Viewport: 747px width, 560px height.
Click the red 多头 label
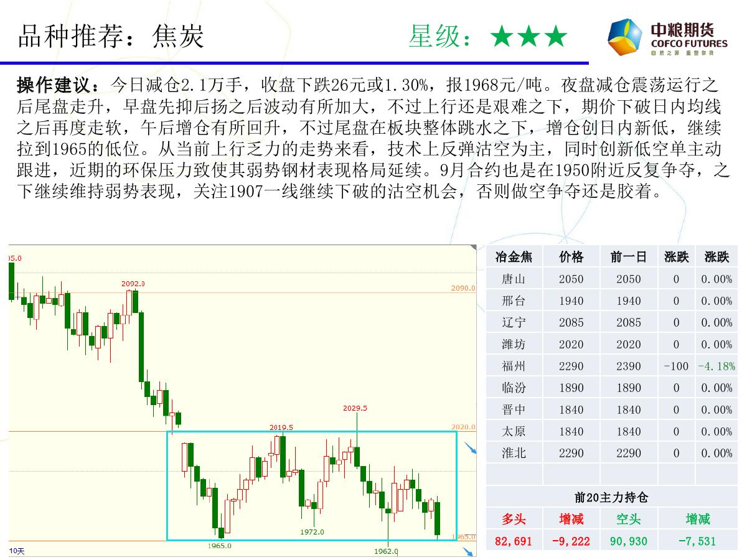(514, 519)
